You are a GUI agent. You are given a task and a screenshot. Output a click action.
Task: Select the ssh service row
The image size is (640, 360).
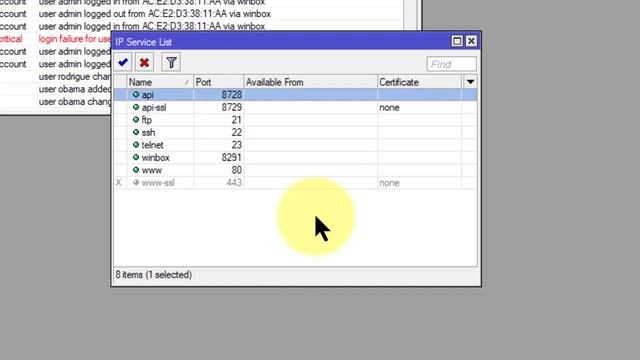pyautogui.click(x=295, y=133)
